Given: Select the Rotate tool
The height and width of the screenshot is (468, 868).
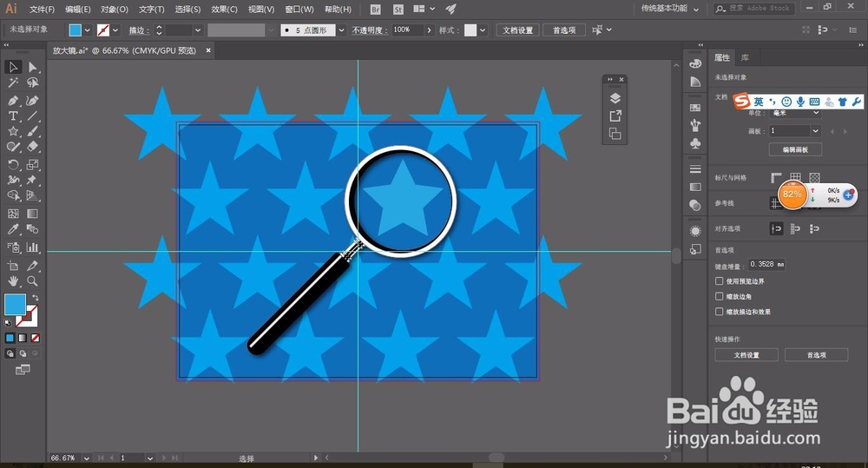Looking at the screenshot, I should pos(13,164).
